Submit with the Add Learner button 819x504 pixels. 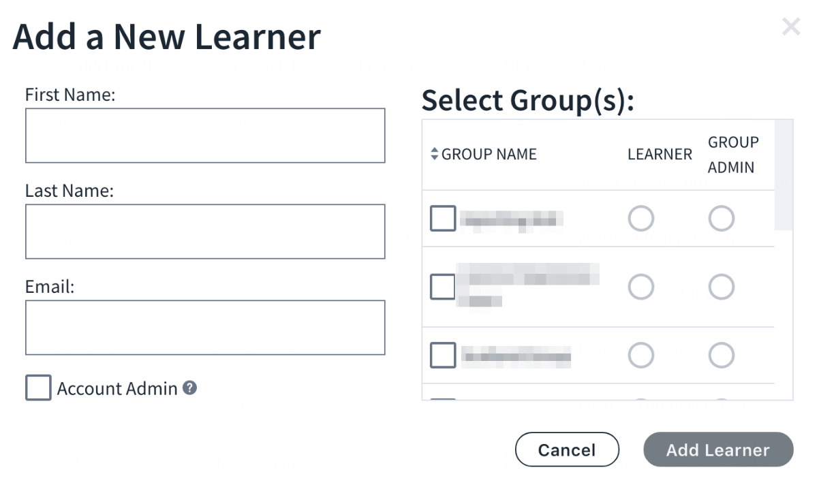pos(718,450)
